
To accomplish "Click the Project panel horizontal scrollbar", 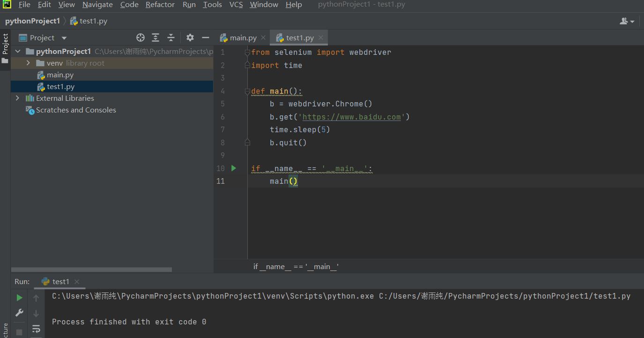I will click(x=91, y=270).
